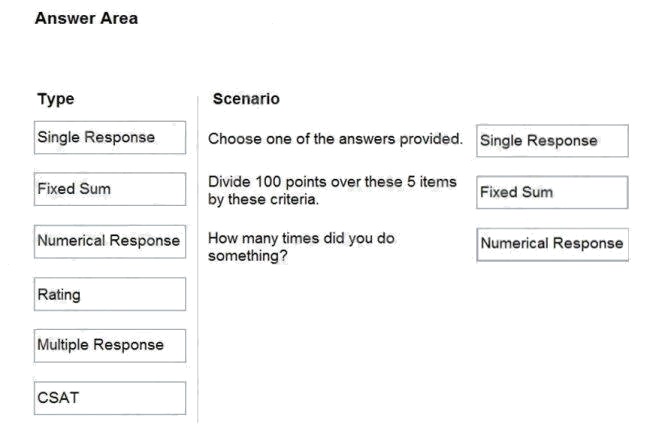Image resolution: width=656 pixels, height=442 pixels.
Task: Click the Single Response answer in Scenario column
Action: tap(552, 141)
